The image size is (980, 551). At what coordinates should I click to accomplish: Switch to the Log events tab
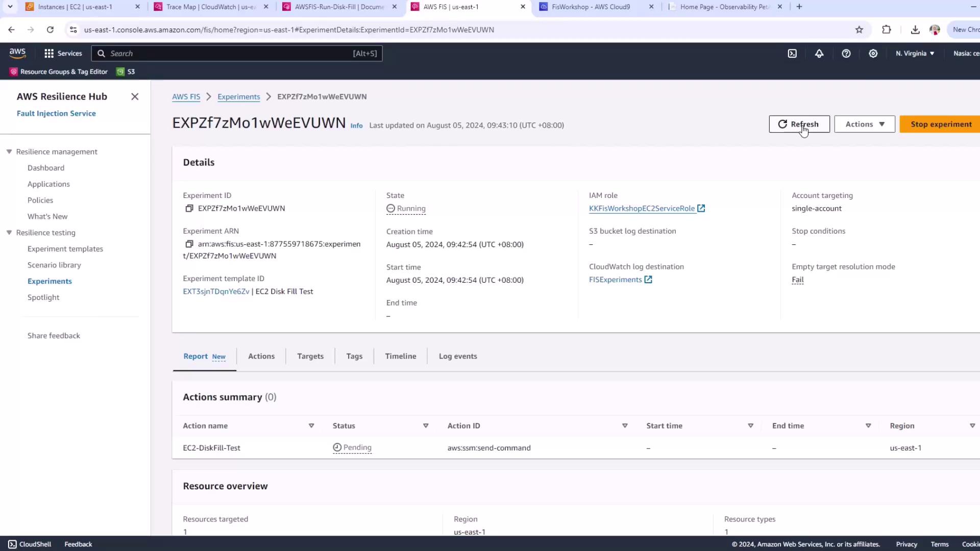pos(458,357)
